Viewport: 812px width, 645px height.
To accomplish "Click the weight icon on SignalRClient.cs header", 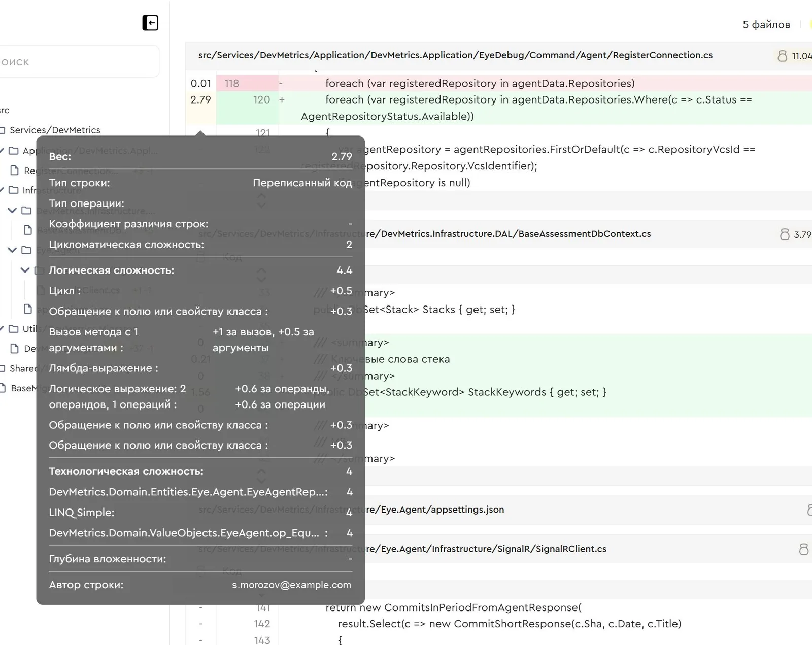I will coord(804,549).
